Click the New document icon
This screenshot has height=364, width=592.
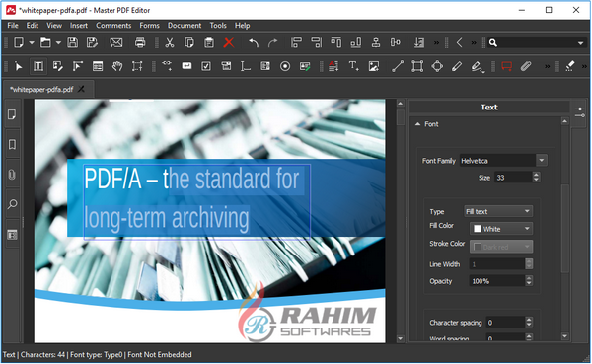19,42
